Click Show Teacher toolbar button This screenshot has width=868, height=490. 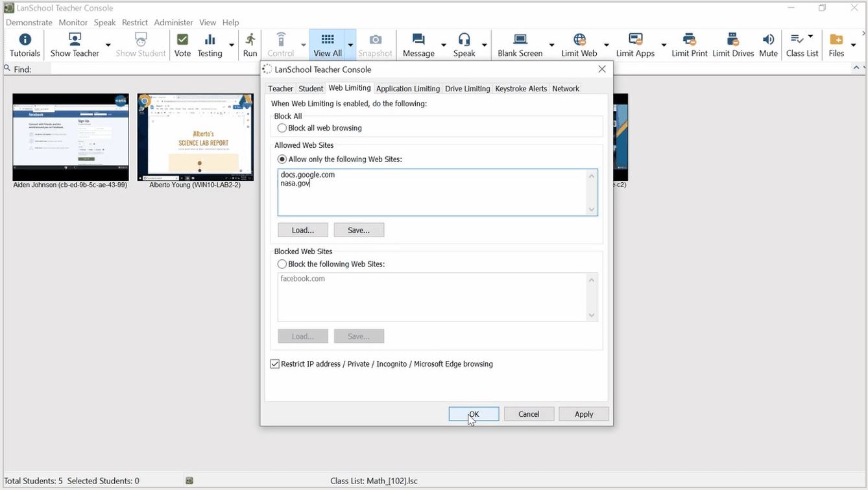coord(75,45)
